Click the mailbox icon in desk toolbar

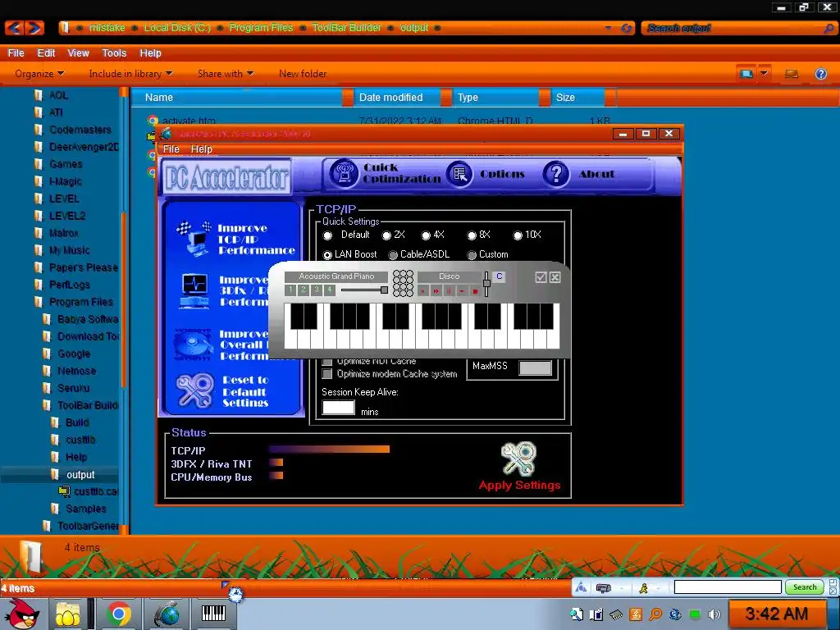604,588
